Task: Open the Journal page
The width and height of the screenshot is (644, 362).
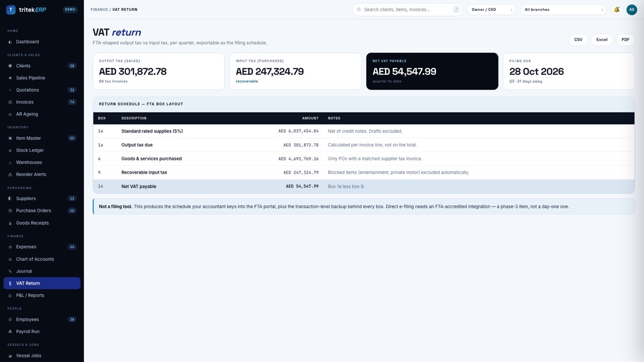Action: (42, 271)
